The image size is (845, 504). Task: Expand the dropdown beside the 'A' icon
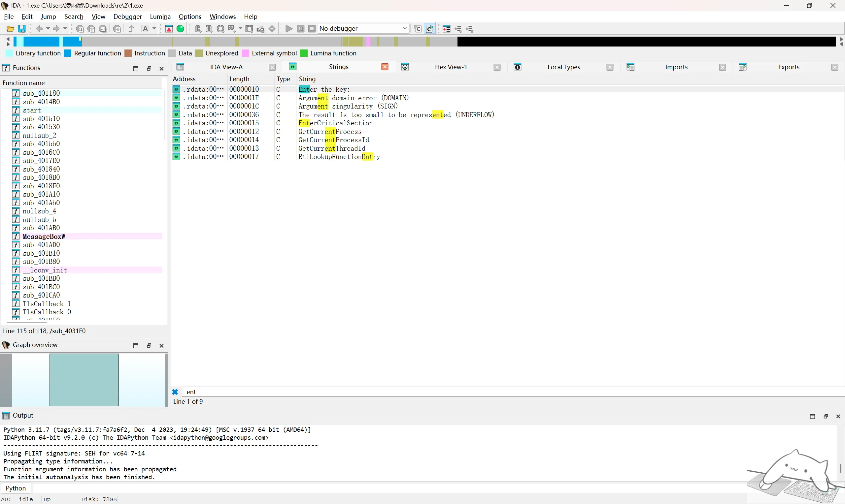(154, 29)
